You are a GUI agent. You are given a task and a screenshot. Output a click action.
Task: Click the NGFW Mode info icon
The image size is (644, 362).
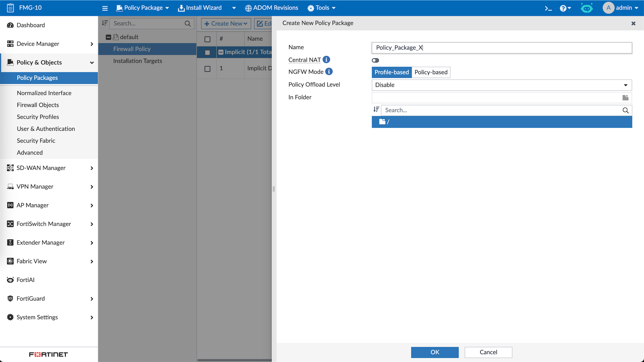(x=329, y=71)
